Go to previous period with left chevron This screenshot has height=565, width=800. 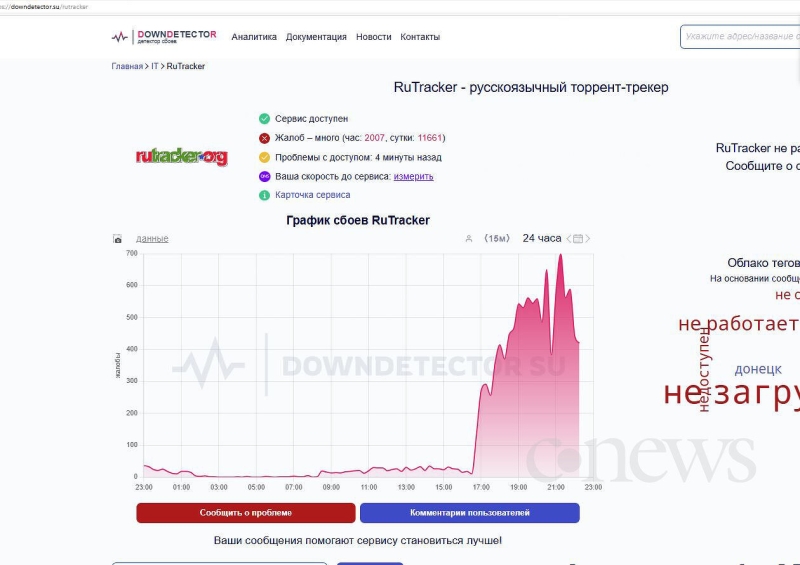pos(569,238)
